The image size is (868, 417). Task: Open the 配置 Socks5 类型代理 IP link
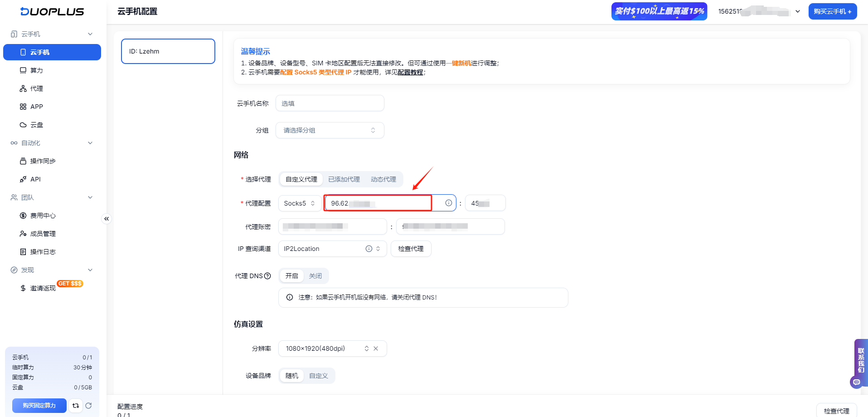[x=316, y=72]
